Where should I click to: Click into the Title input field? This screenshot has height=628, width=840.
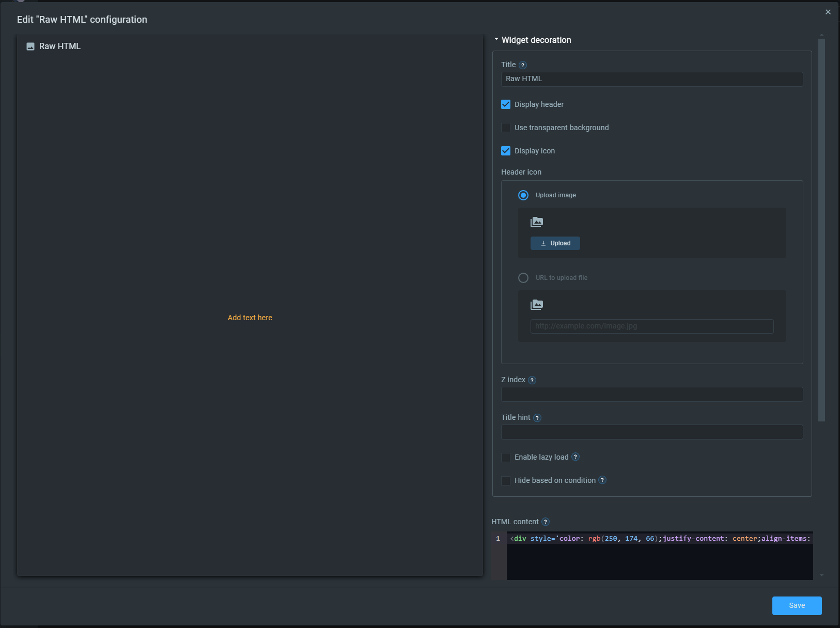click(652, 79)
